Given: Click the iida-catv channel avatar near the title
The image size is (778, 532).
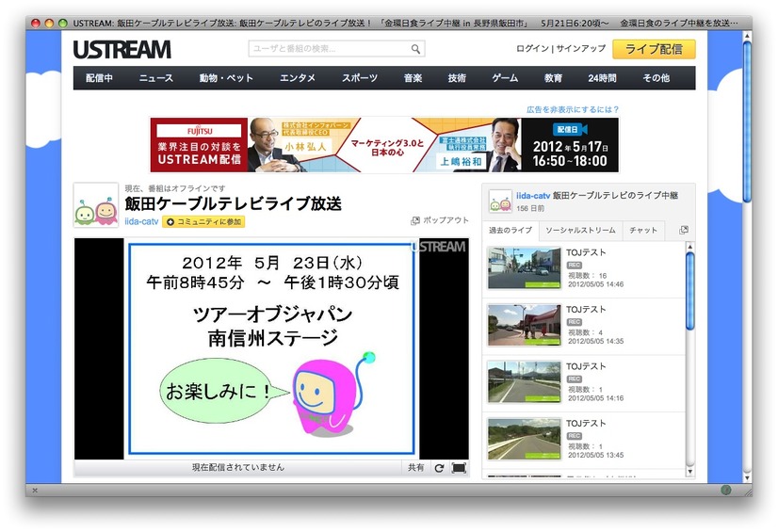Looking at the screenshot, I should (96, 205).
